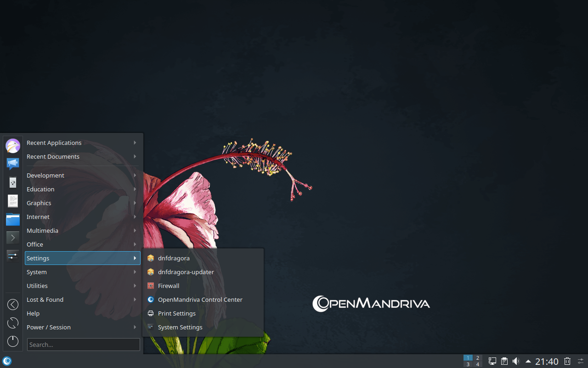
Task: Click the volume speaker tray icon
Action: pos(516,361)
